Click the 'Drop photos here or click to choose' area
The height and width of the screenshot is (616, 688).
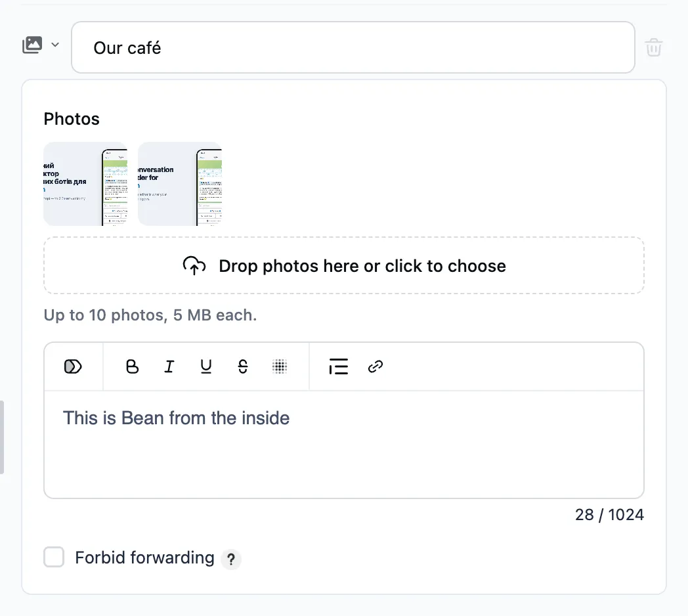(344, 265)
